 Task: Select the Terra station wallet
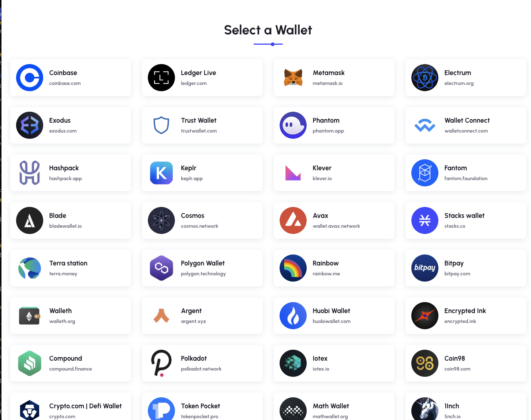pyautogui.click(x=71, y=268)
